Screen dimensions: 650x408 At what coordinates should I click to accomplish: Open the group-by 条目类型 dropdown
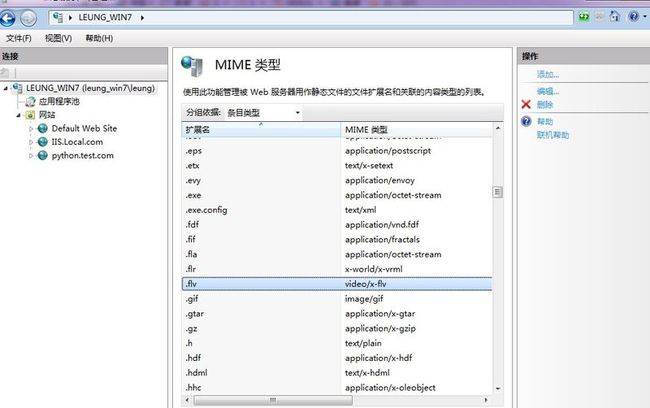click(263, 113)
